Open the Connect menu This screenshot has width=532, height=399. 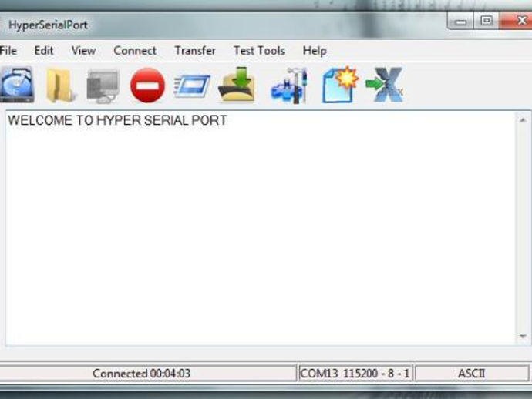click(135, 51)
